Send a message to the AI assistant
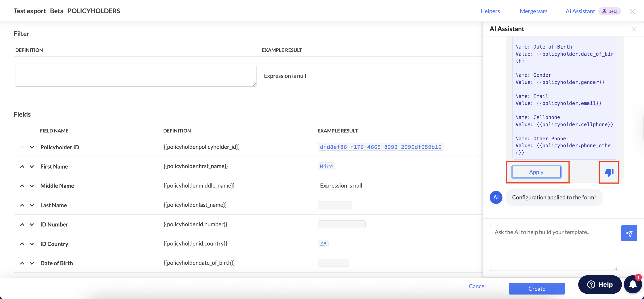 629,233
